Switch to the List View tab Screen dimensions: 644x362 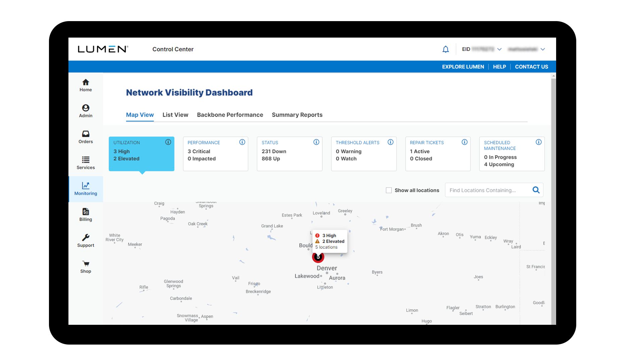(x=175, y=115)
